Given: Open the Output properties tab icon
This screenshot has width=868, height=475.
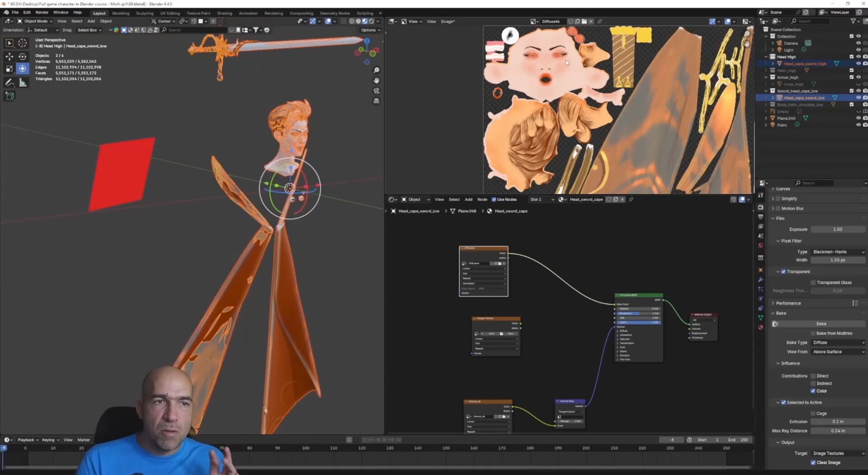Looking at the screenshot, I should click(761, 217).
